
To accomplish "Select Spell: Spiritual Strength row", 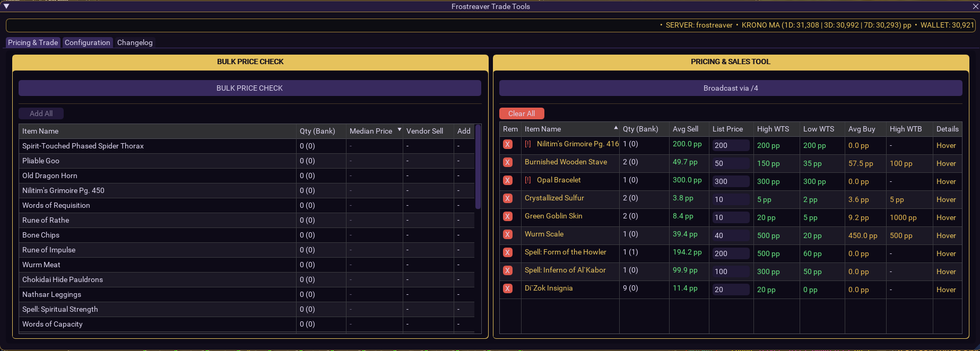I will [x=247, y=309].
